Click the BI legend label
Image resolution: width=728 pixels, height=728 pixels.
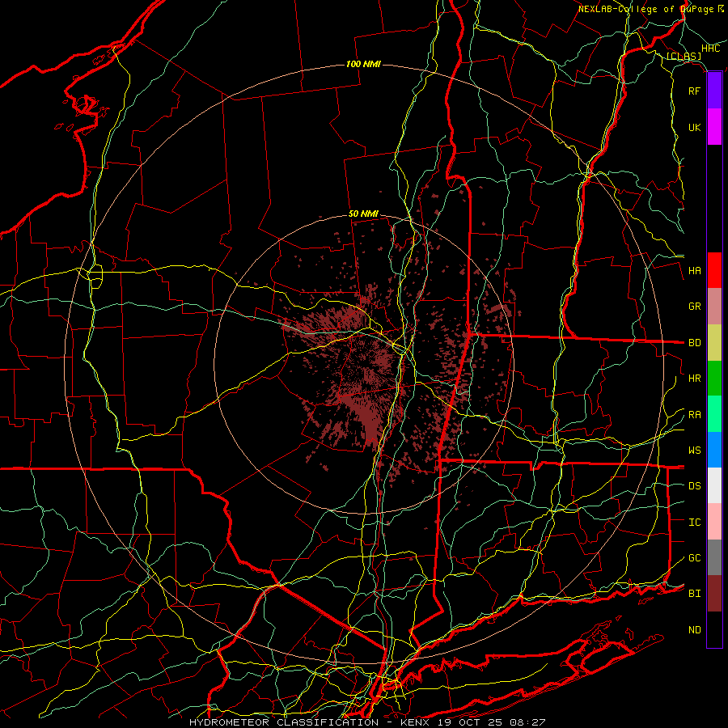[x=694, y=594]
